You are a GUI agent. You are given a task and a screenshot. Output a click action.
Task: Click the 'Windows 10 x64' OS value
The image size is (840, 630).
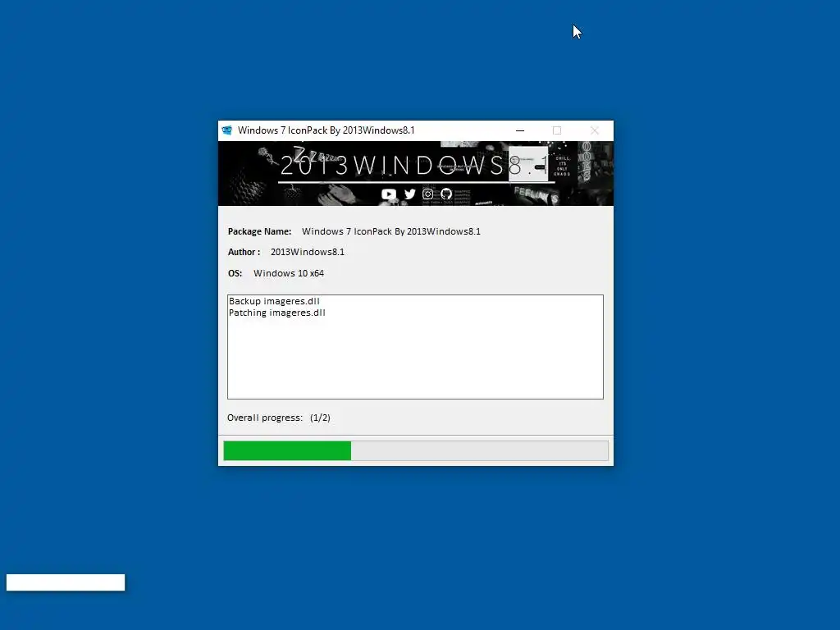point(289,273)
